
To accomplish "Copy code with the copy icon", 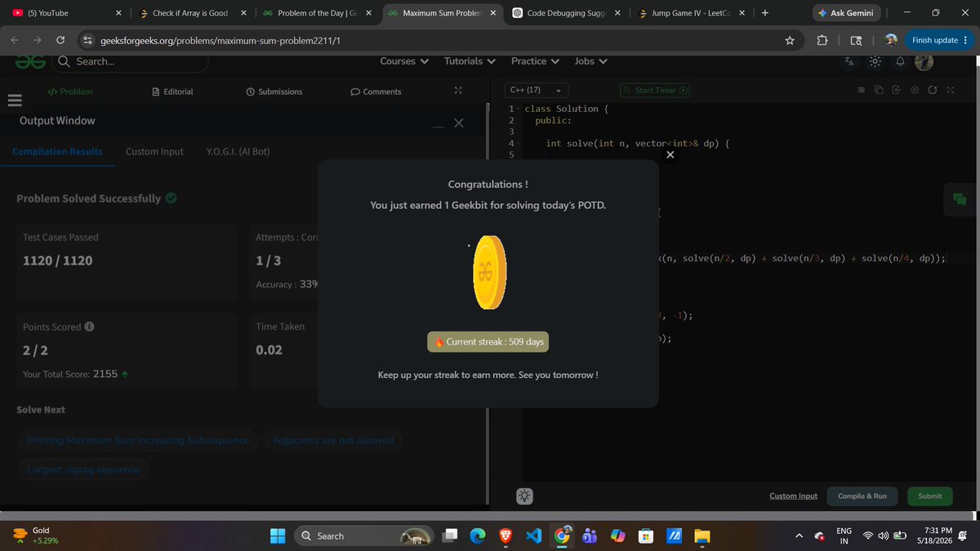I will (x=879, y=90).
